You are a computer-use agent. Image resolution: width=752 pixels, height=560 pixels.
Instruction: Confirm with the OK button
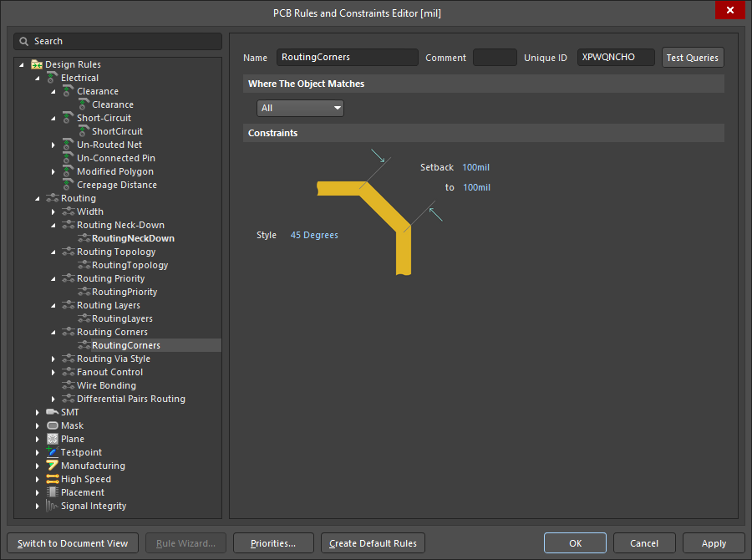point(575,543)
